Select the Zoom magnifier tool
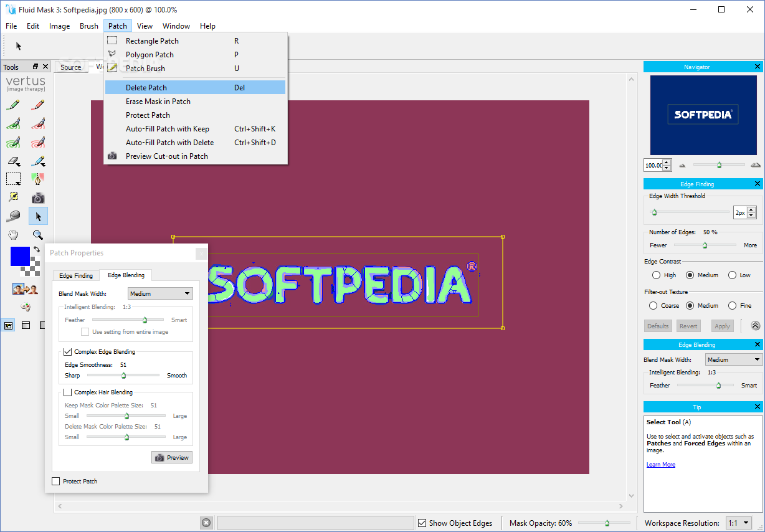 coord(38,235)
